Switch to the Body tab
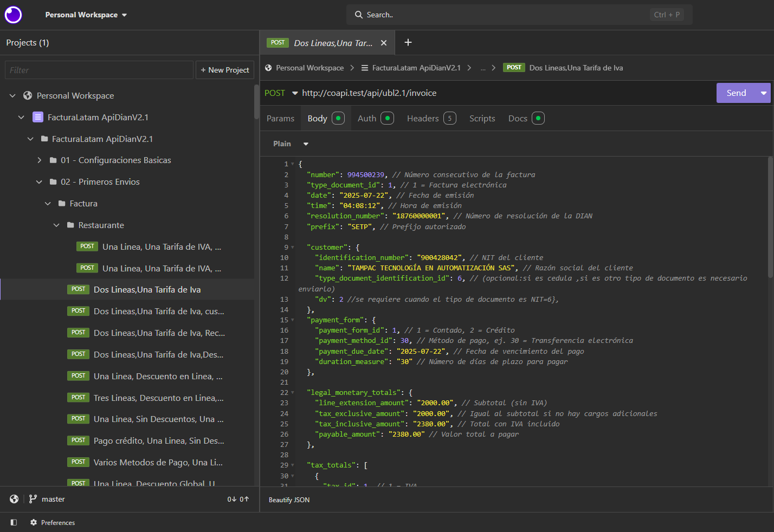 pos(326,118)
